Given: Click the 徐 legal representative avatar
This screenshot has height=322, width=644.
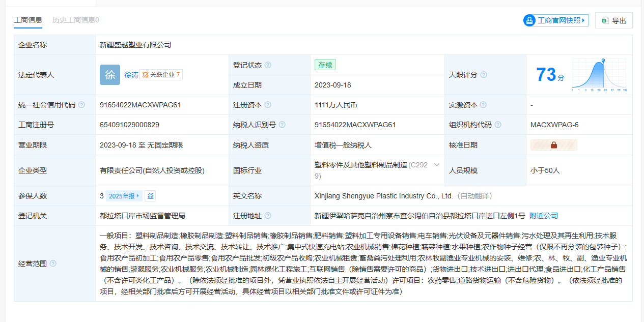Looking at the screenshot, I should coord(110,75).
